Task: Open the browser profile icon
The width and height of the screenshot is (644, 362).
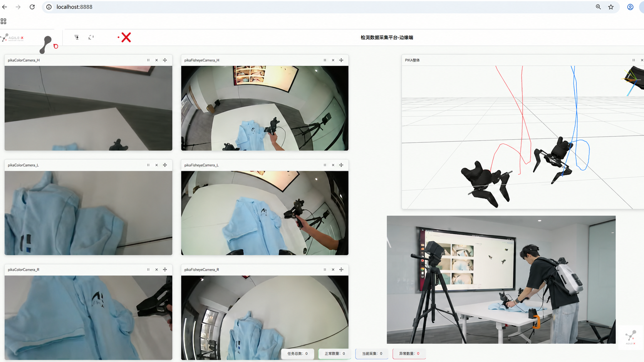Action: point(630,7)
